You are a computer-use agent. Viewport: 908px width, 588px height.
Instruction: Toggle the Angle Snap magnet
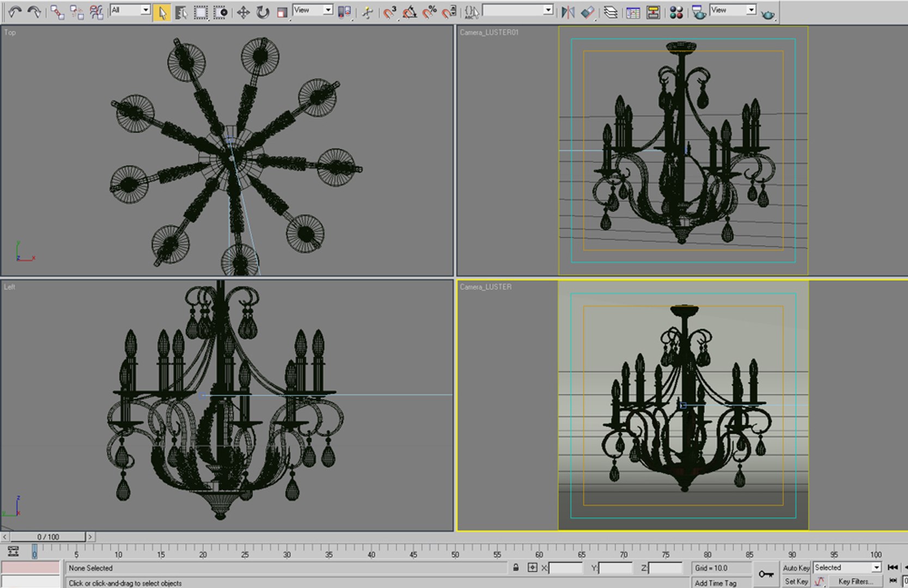tap(410, 12)
